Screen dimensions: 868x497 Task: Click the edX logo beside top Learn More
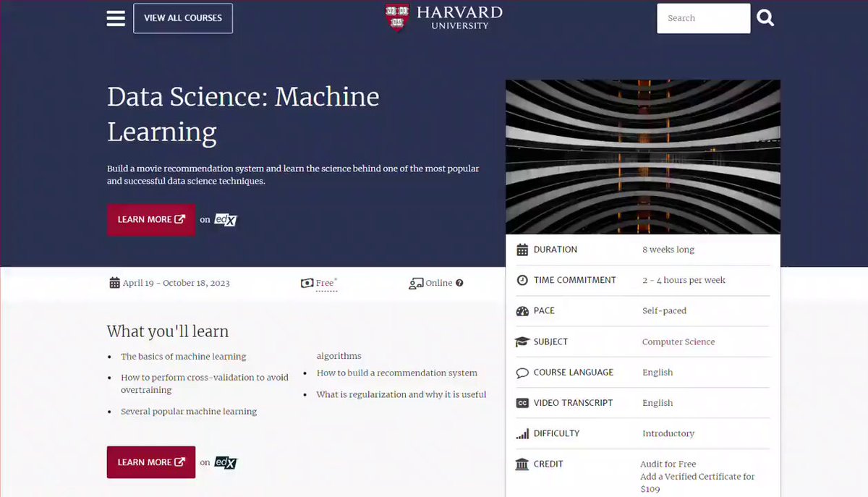[226, 219]
